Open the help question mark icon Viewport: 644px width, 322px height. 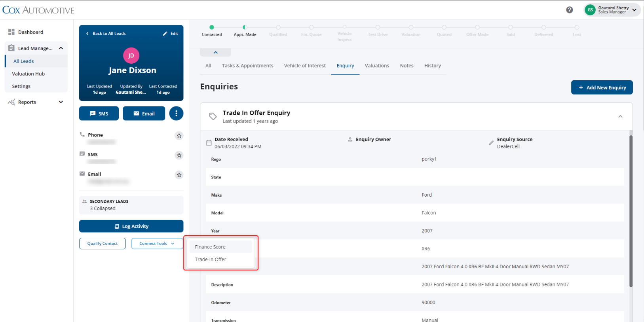pyautogui.click(x=569, y=10)
